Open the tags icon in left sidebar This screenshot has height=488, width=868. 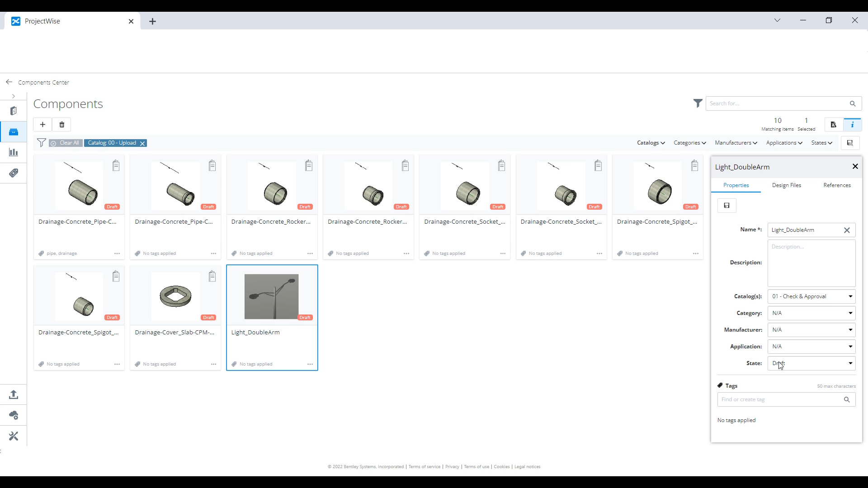click(x=14, y=173)
